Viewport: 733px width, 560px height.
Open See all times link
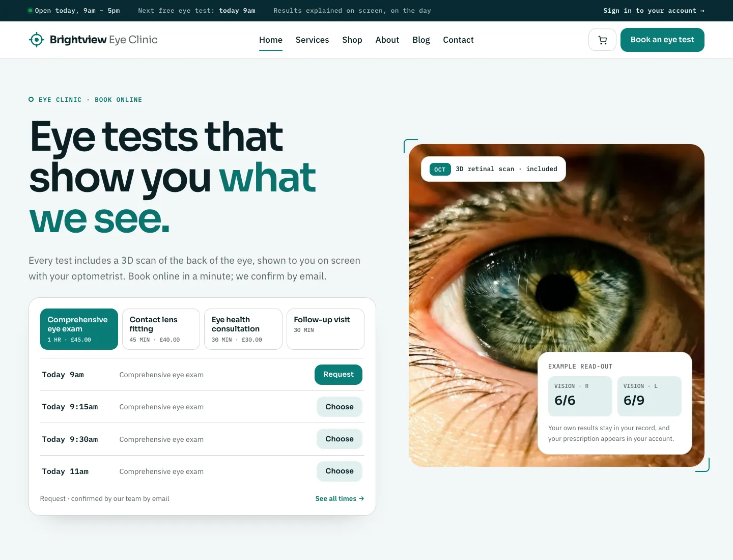click(340, 499)
